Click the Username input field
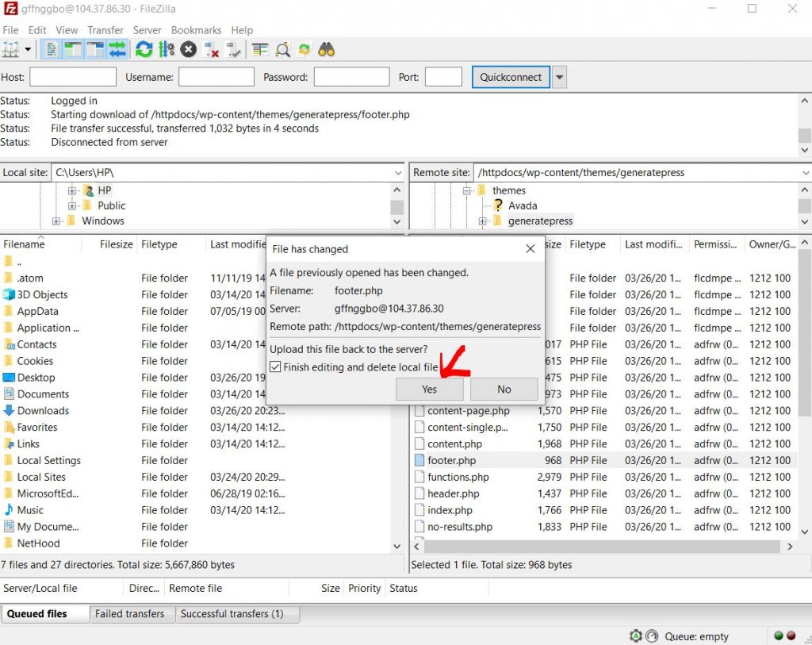The height and width of the screenshot is (645, 812). 216,77
